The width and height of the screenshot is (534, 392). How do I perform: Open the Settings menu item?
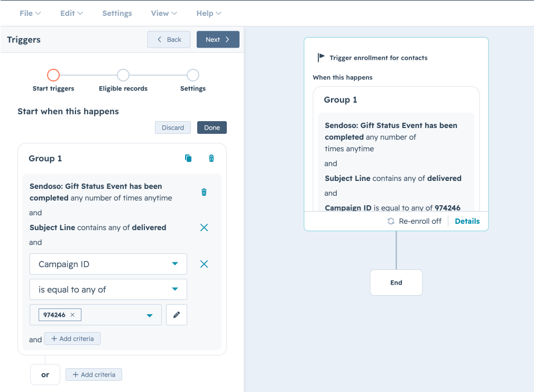click(117, 13)
